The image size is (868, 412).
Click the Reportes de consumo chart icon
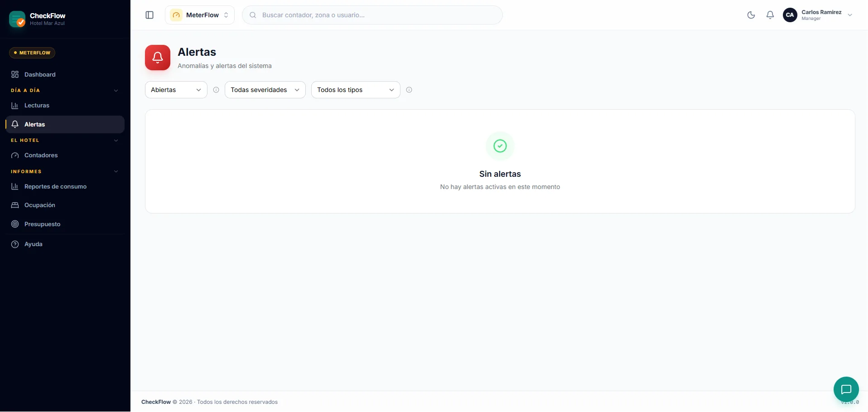click(15, 186)
